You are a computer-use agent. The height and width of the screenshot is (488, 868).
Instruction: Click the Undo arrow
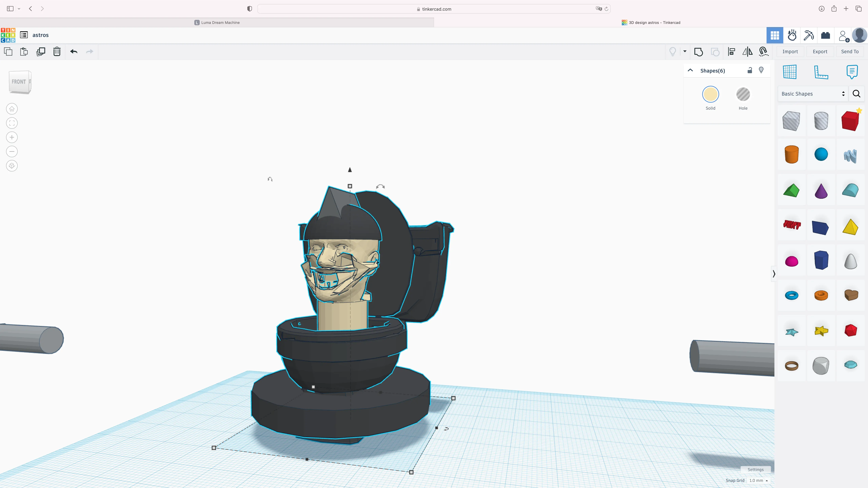(x=74, y=52)
